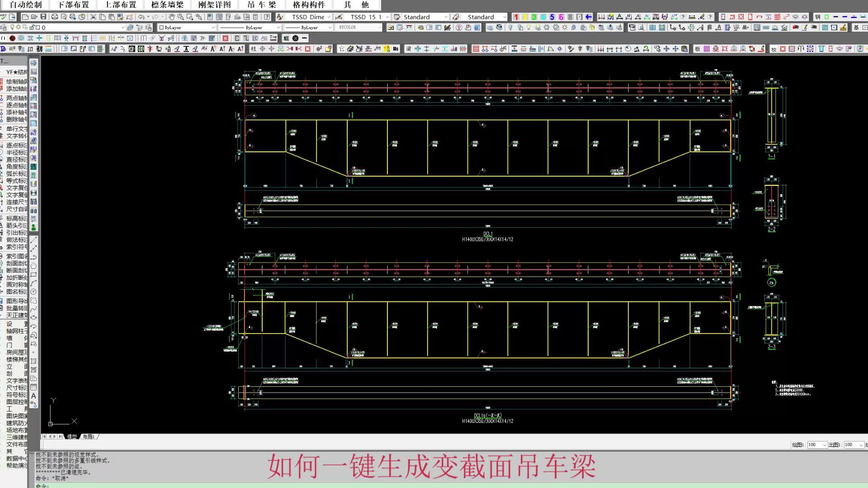868x488 pixels.
Task: Toggle the layer light bulb on/off icon
Action: tap(12, 27)
